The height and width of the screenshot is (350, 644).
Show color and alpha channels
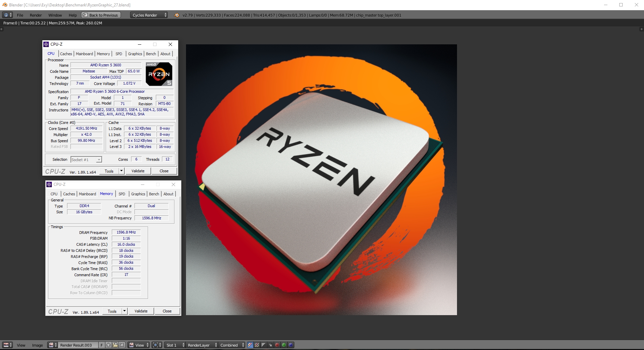(250, 345)
